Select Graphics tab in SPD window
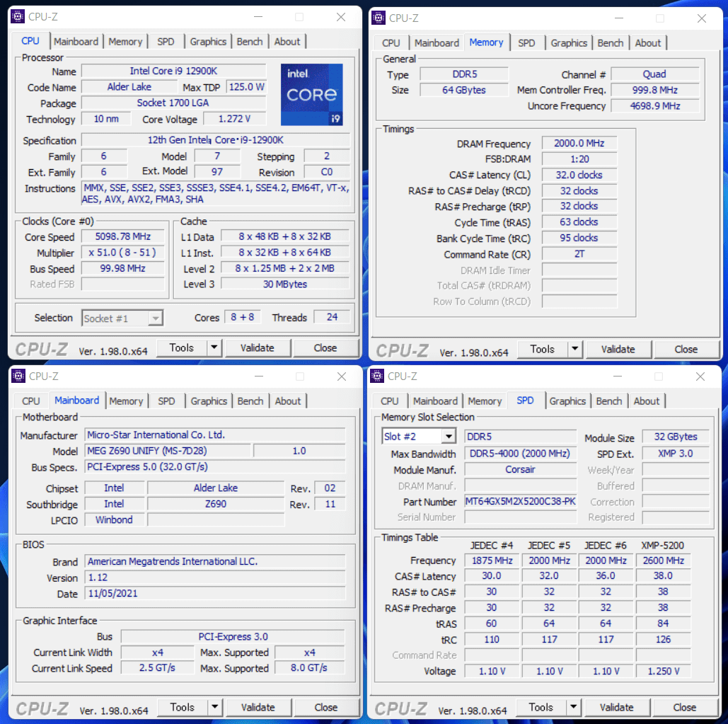728x724 pixels. 567,401
